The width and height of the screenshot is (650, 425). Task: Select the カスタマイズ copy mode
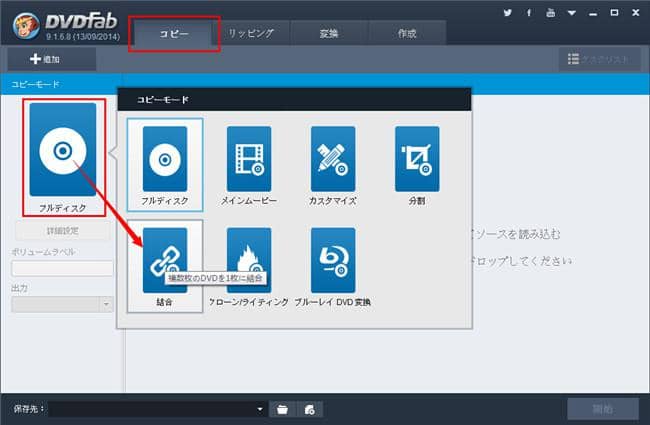click(x=333, y=165)
